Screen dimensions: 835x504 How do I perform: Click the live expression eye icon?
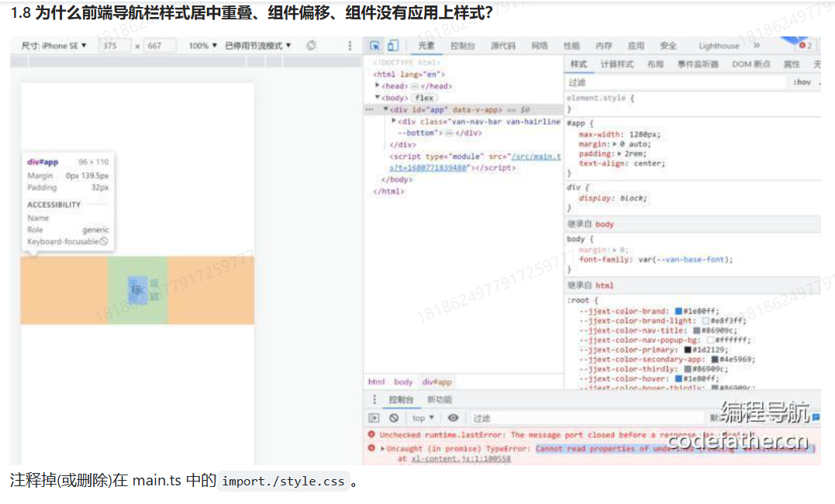pyautogui.click(x=454, y=418)
